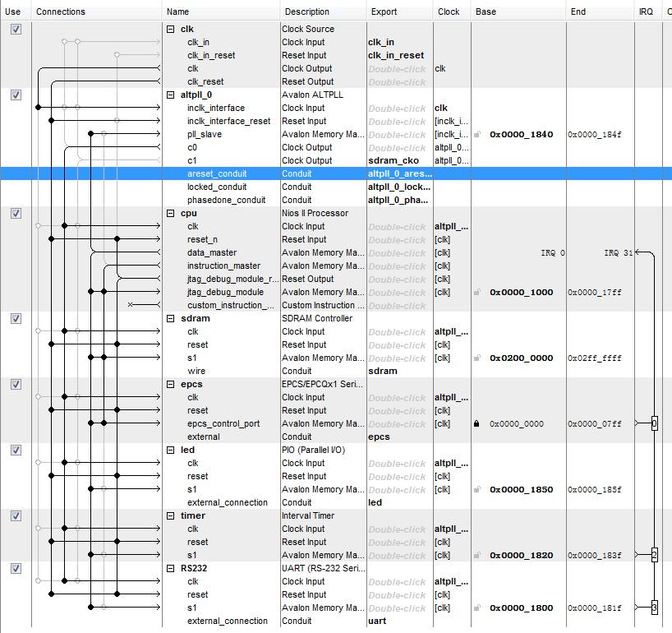
Task: Click the sdram_cko export name for c1
Action: (x=393, y=161)
